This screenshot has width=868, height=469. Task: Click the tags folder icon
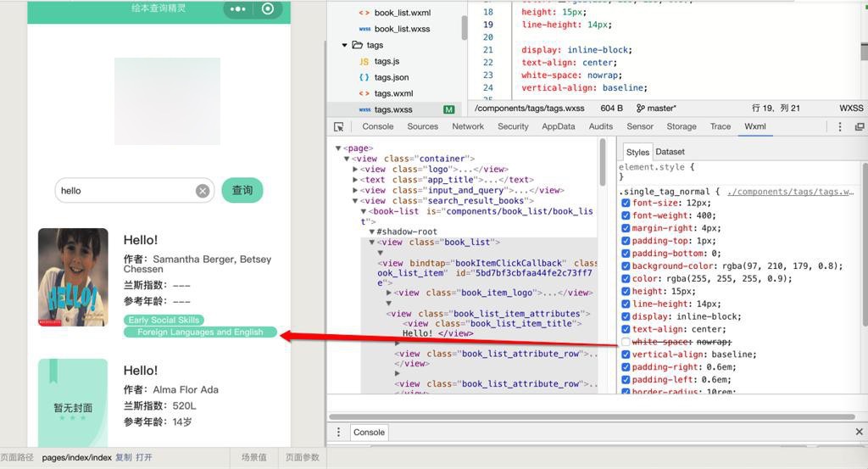[358, 45]
